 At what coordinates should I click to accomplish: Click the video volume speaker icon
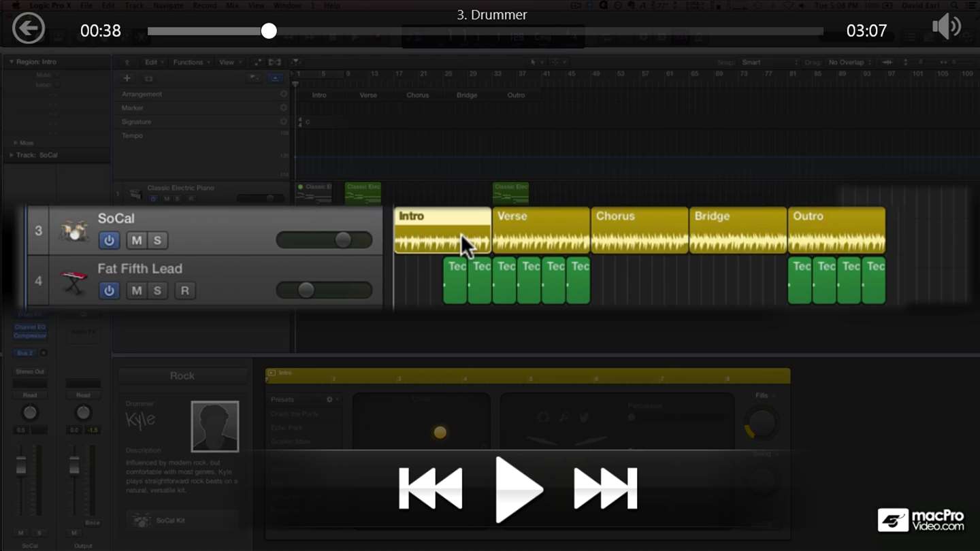[x=947, y=27]
